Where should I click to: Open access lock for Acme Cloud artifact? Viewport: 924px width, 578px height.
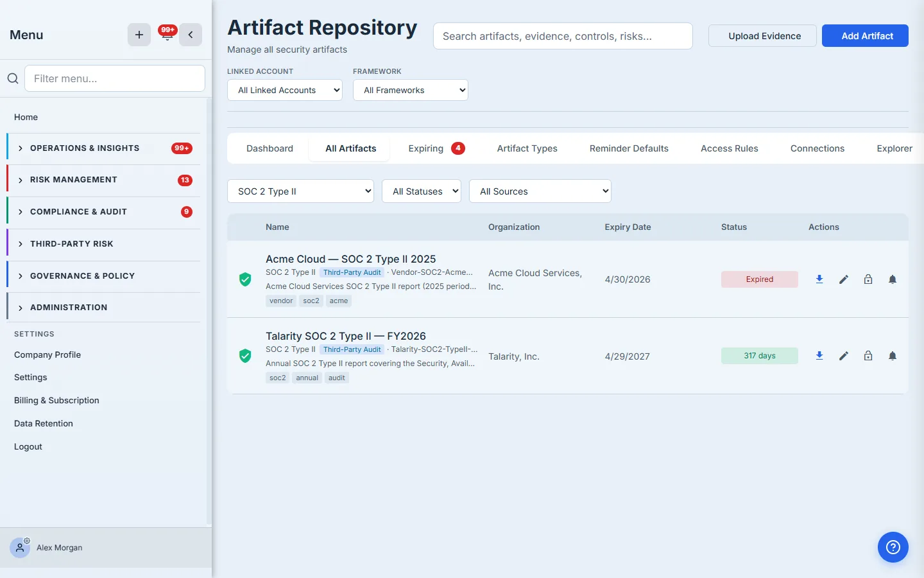(x=868, y=279)
